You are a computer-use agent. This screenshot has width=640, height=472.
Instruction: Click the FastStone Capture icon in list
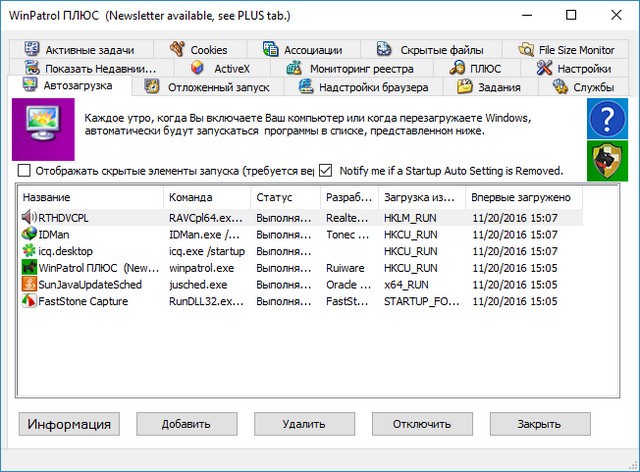(29, 301)
